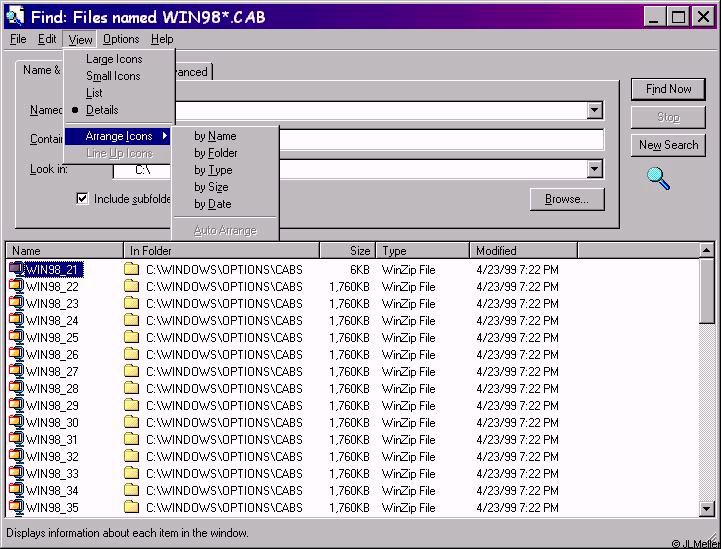The width and height of the screenshot is (721, 549).
Task: Switch to the Advanced tab
Action: click(x=193, y=72)
